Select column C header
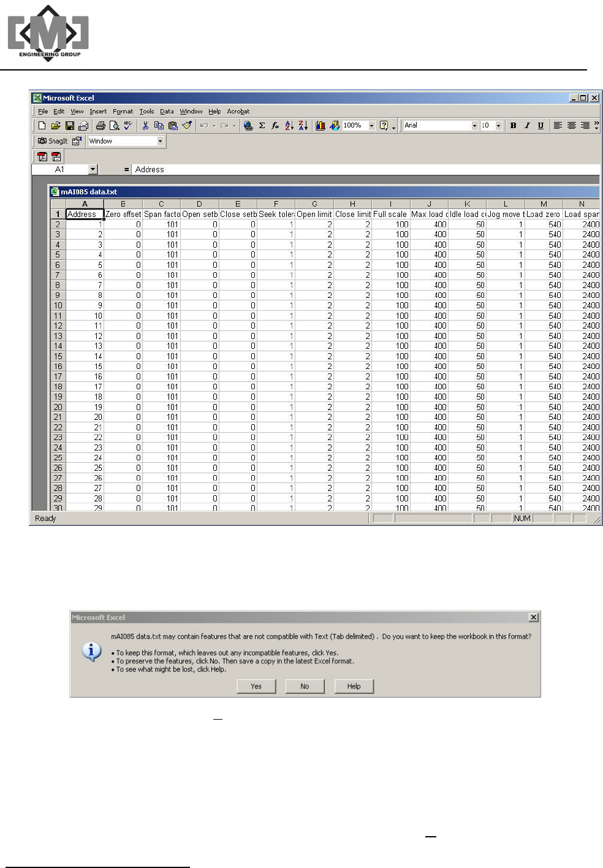 pos(161,204)
